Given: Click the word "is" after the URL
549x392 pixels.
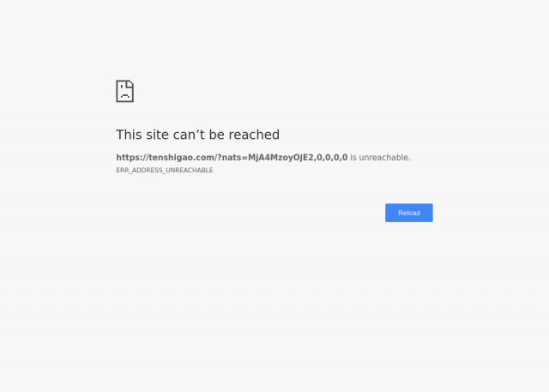Looking at the screenshot, I should pyautogui.click(x=353, y=158).
